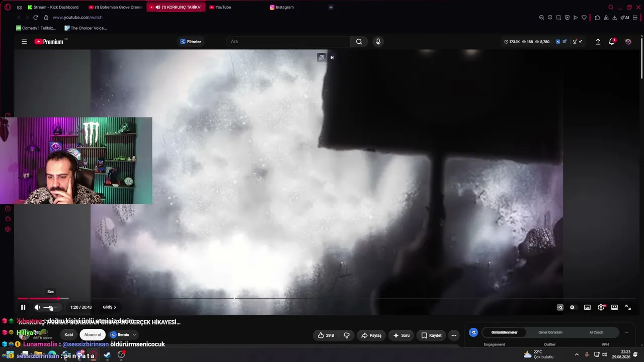Screen dimensions: 644x362
Task: Save the video with Kaydet
Action: [x=432, y=335]
